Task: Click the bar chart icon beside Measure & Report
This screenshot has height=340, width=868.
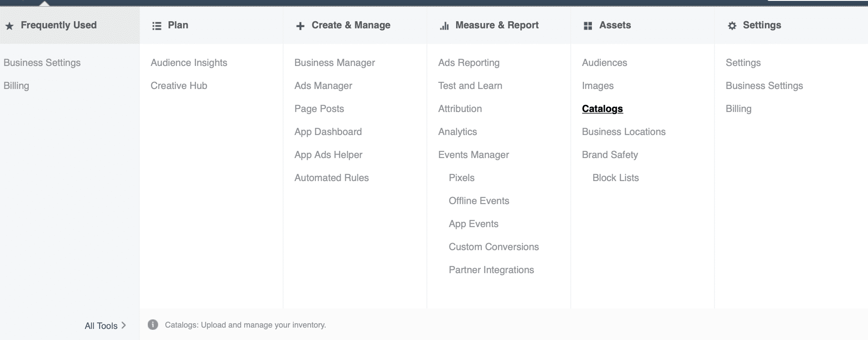Action: (x=444, y=26)
